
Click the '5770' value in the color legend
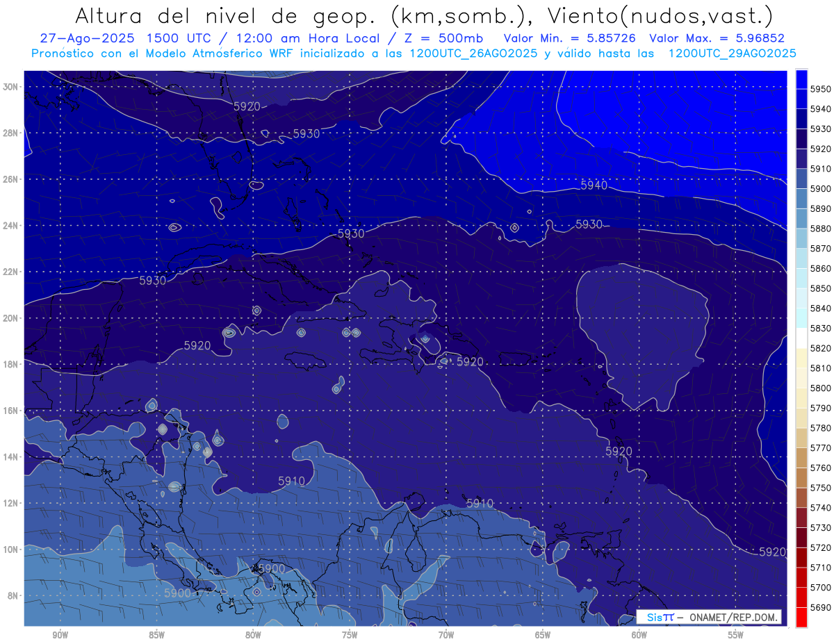821,447
